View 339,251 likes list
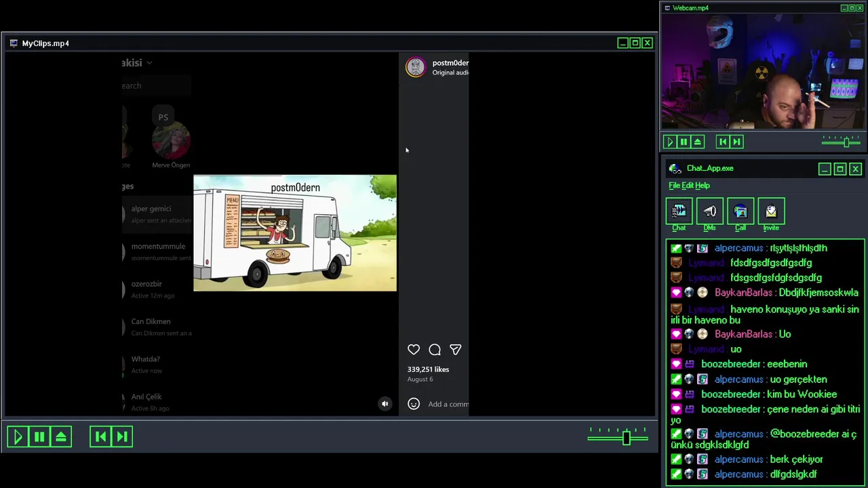 tap(428, 369)
